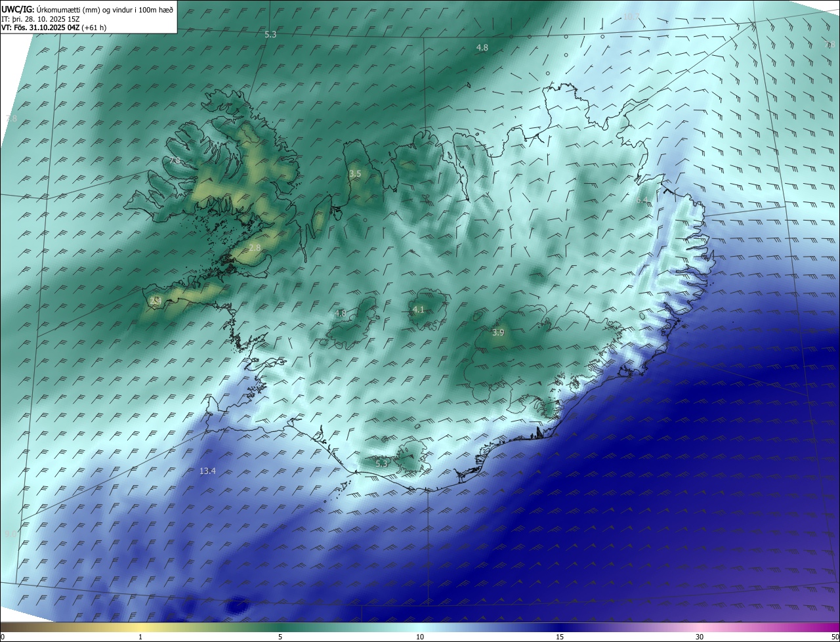Click the 2.8 value in the yellow western area

click(x=255, y=247)
